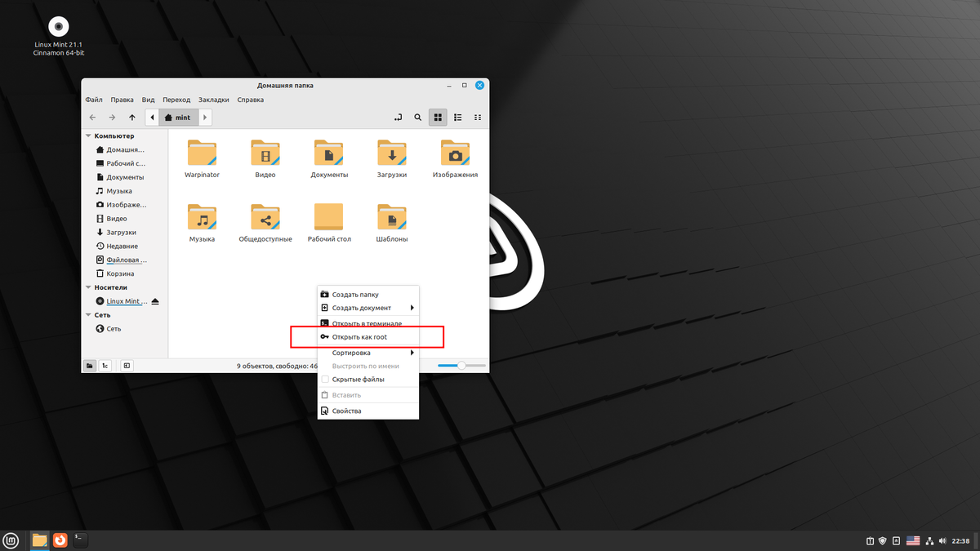Open the Загрузки folder icon
Viewport: 980px width, 551px height.
pos(391,153)
